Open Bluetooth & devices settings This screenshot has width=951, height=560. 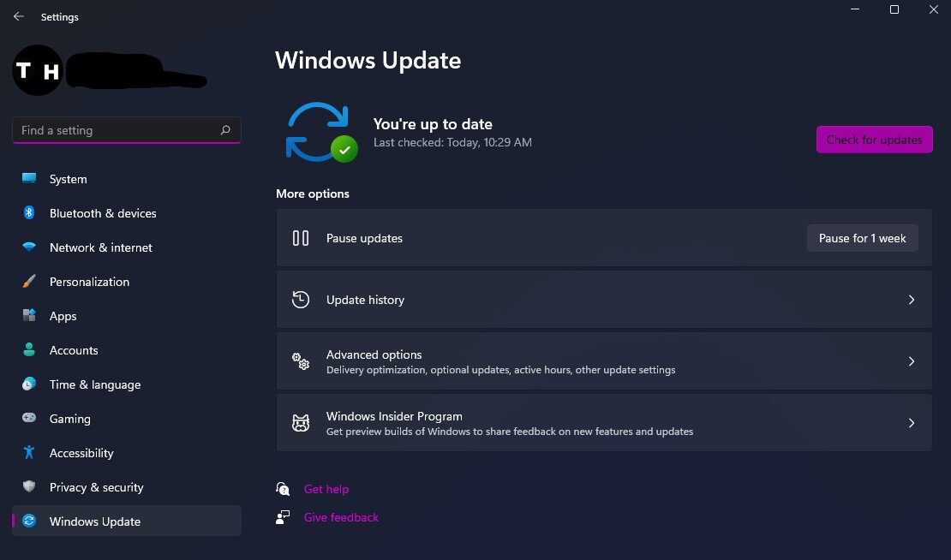tap(127, 213)
